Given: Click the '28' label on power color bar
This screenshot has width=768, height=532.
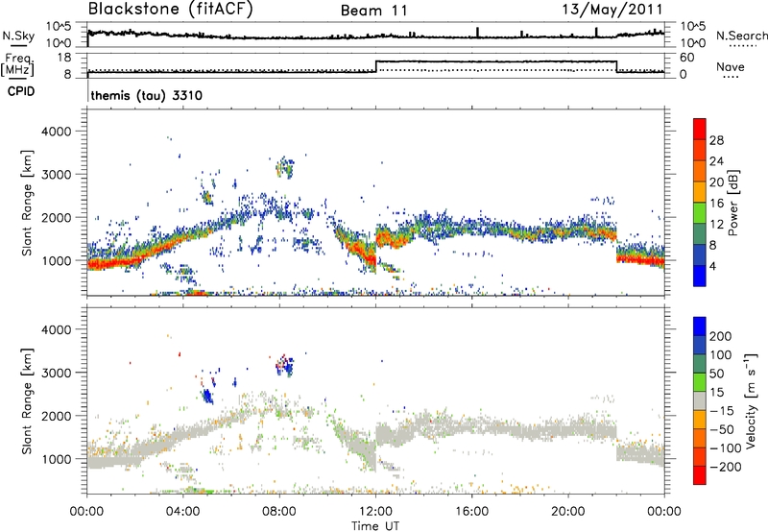Looking at the screenshot, I should [716, 140].
